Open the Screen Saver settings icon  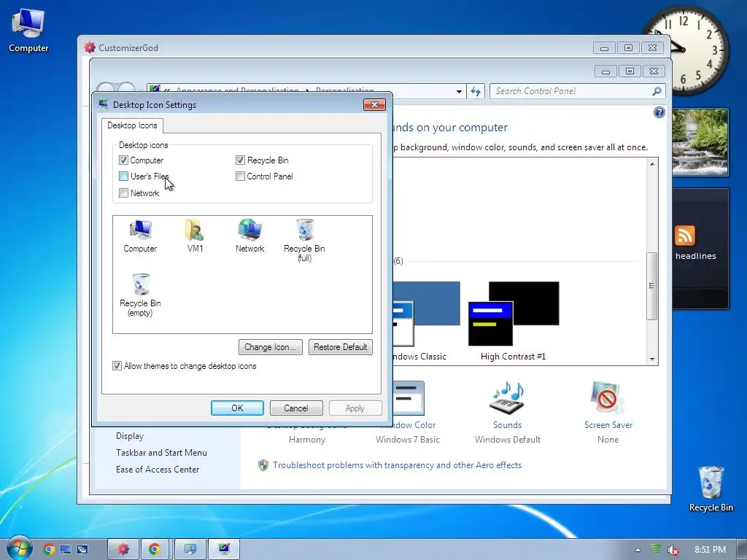(608, 398)
